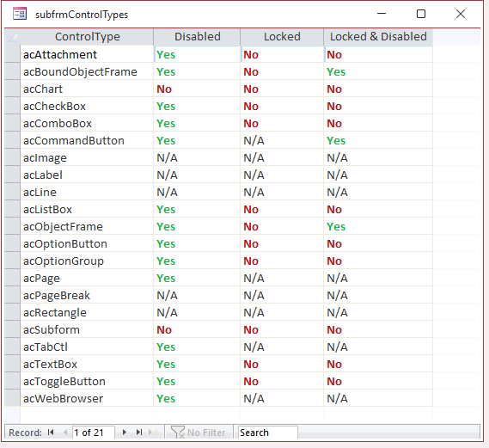Click the acCommandButton cell

(87, 140)
